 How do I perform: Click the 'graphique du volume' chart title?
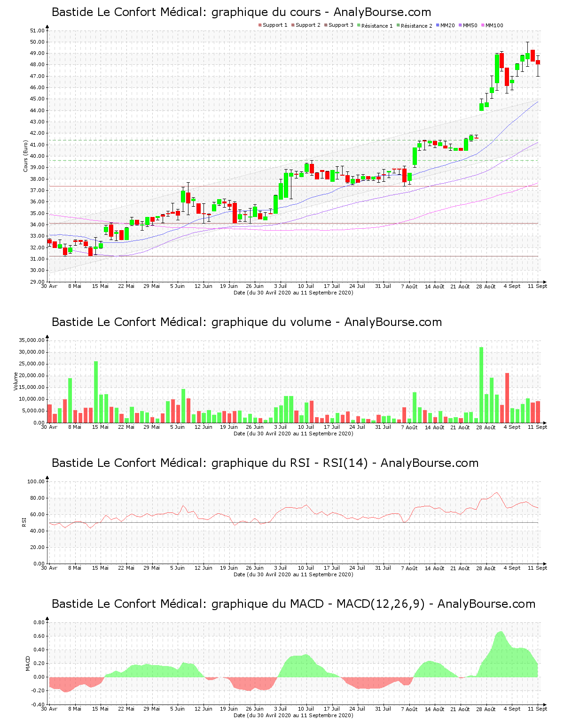[247, 322]
